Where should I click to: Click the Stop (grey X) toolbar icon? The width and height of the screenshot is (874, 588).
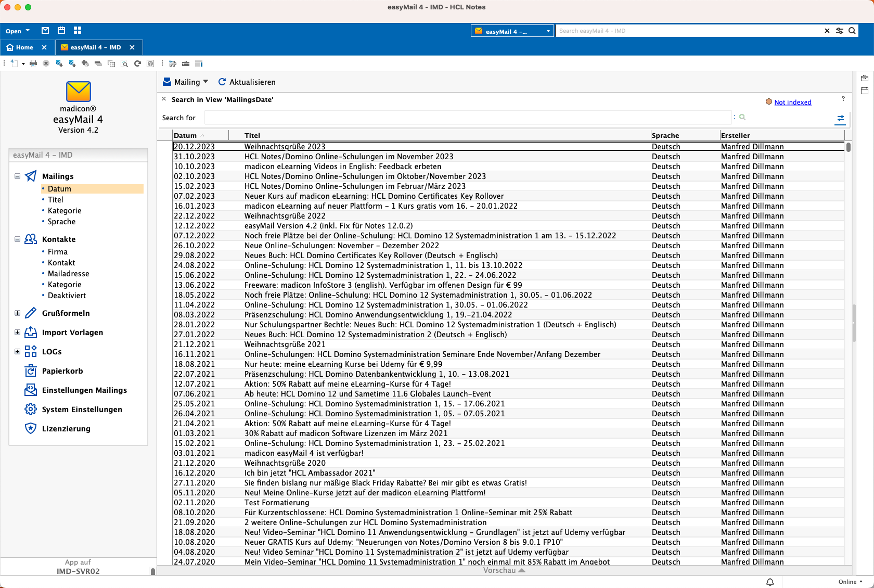[x=46, y=63]
